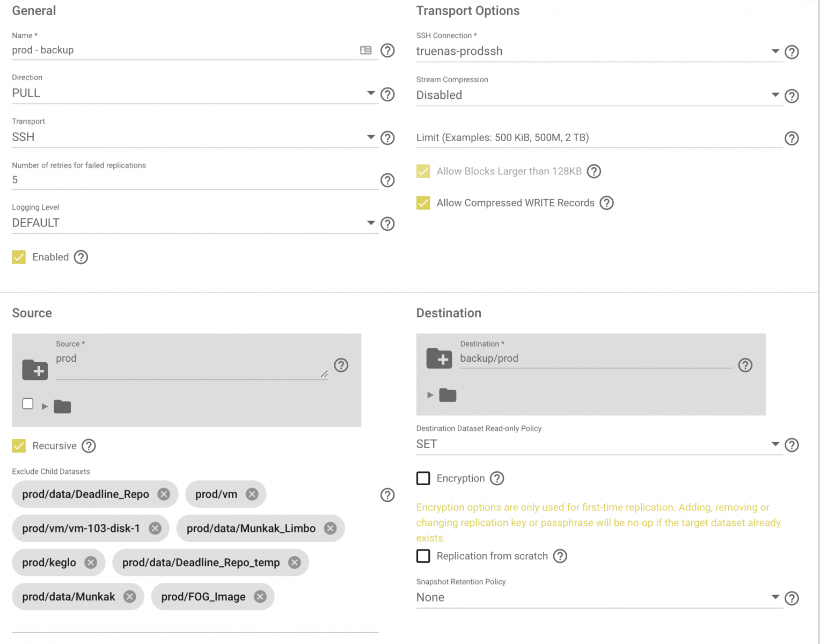Open the Direction dropdown
Screen dimensions: 820x644
point(193,93)
